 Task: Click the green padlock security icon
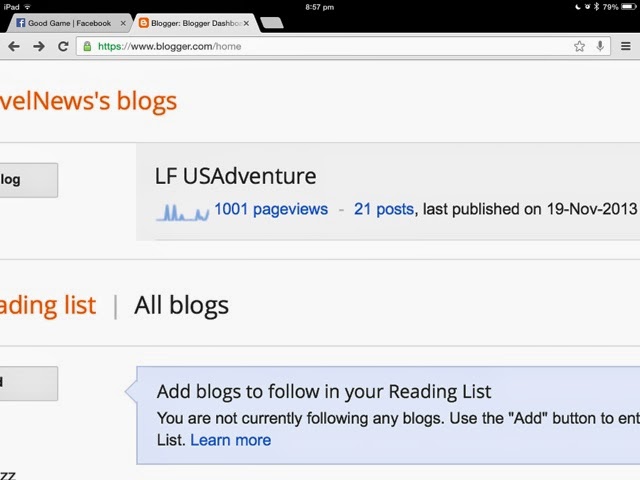click(x=88, y=46)
